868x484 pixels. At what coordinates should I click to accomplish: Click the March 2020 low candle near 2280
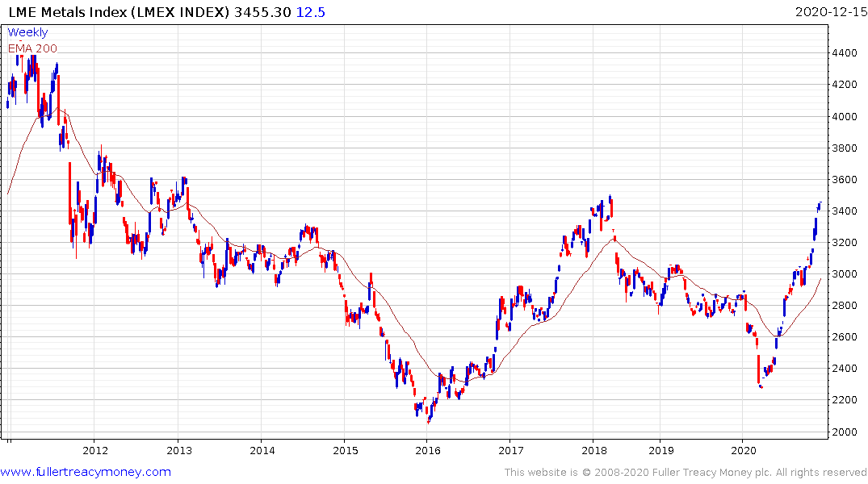(x=761, y=386)
